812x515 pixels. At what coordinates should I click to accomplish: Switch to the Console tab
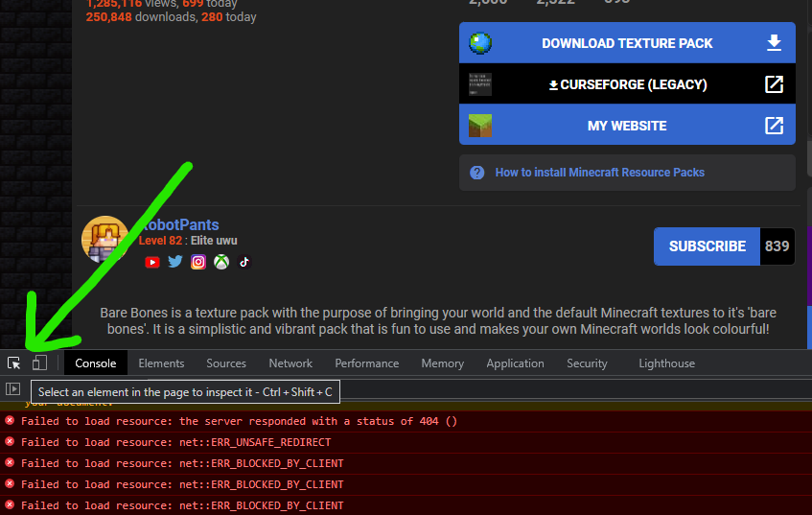95,363
